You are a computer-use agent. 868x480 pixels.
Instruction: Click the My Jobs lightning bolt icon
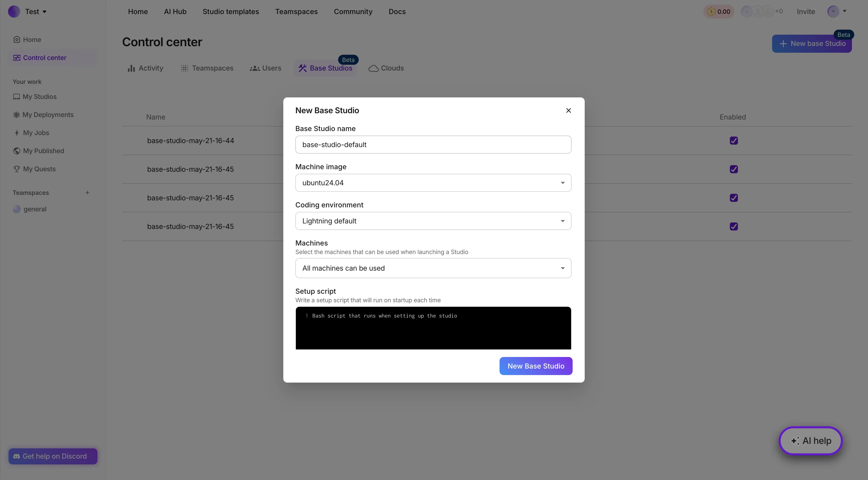(x=17, y=133)
